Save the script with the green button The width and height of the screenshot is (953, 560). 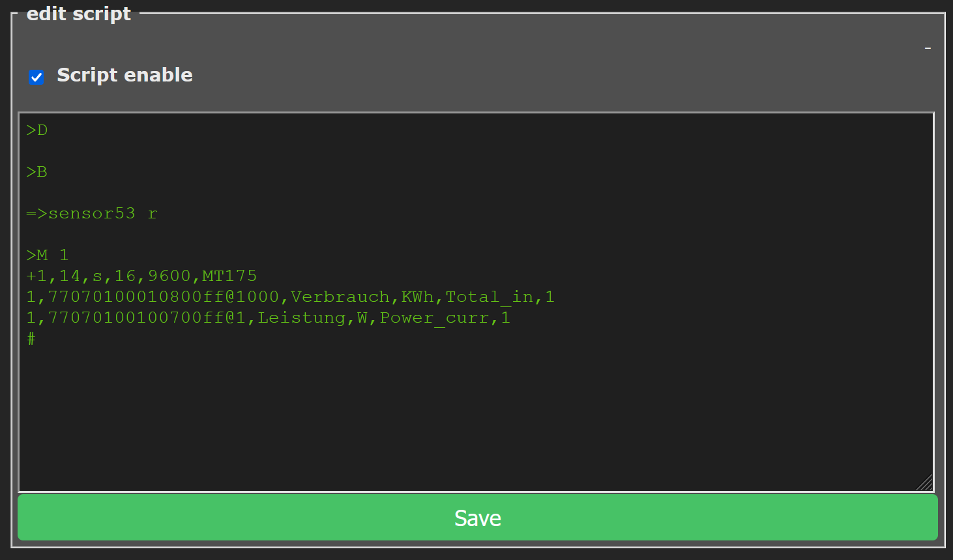click(477, 518)
